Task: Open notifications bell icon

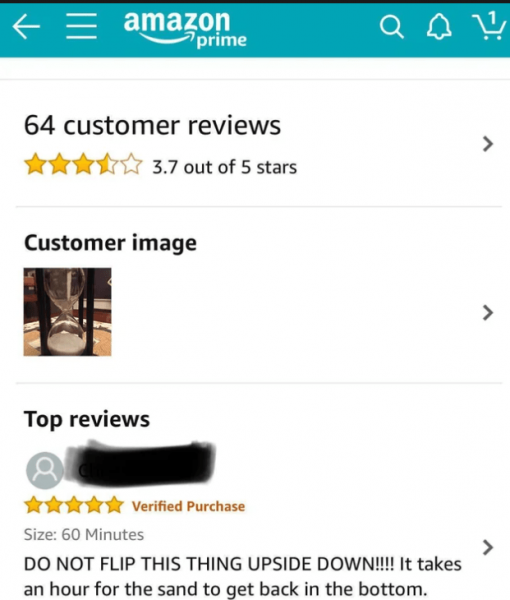Action: [439, 27]
